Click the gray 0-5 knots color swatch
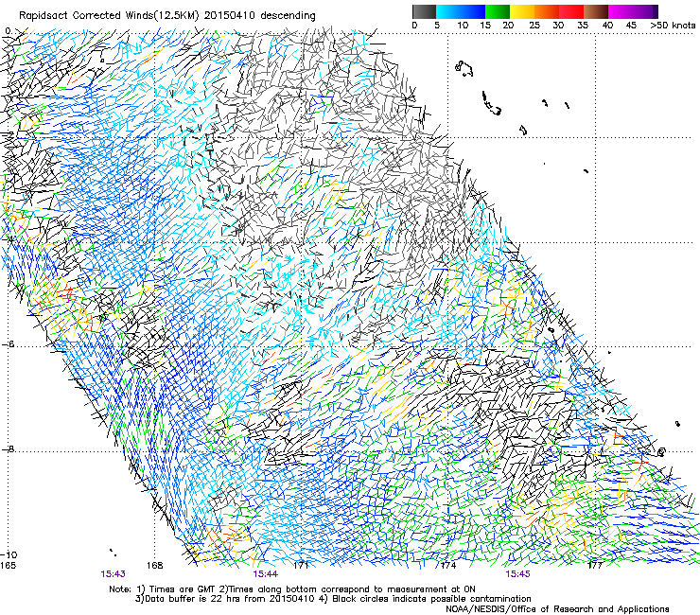700x615 pixels. pos(424,11)
